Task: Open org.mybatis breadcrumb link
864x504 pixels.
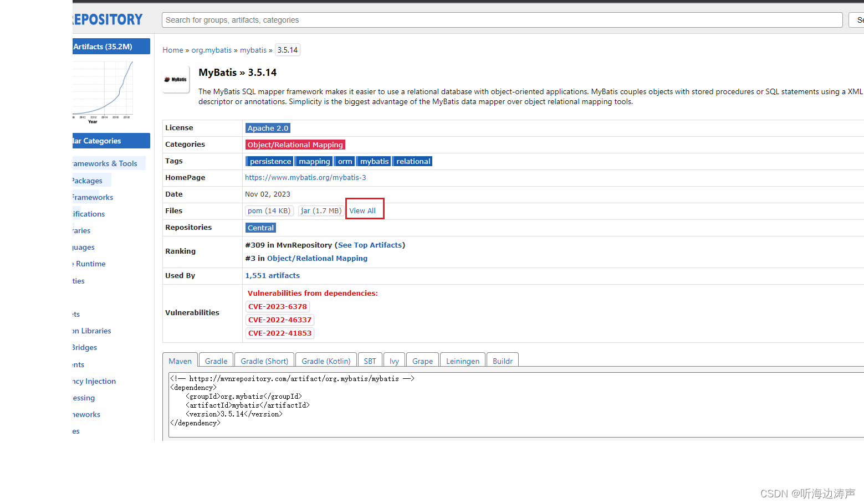Action: (212, 50)
